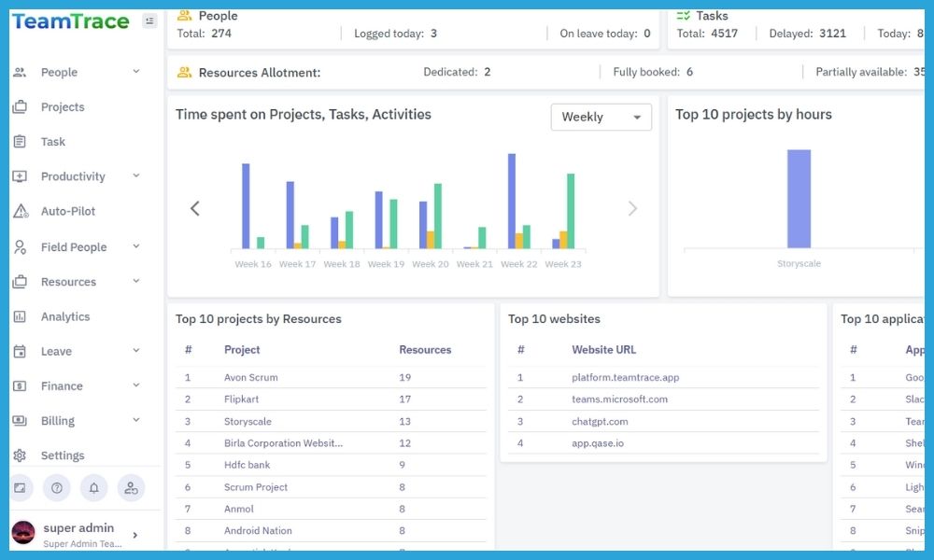Image resolution: width=934 pixels, height=560 pixels.
Task: Click the Task clipboard icon
Action: coord(20,142)
